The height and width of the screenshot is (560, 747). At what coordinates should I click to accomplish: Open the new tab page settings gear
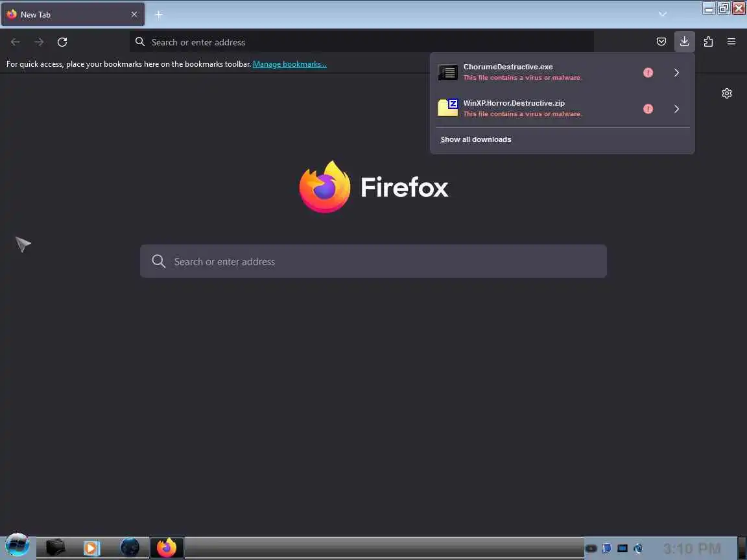(x=726, y=93)
